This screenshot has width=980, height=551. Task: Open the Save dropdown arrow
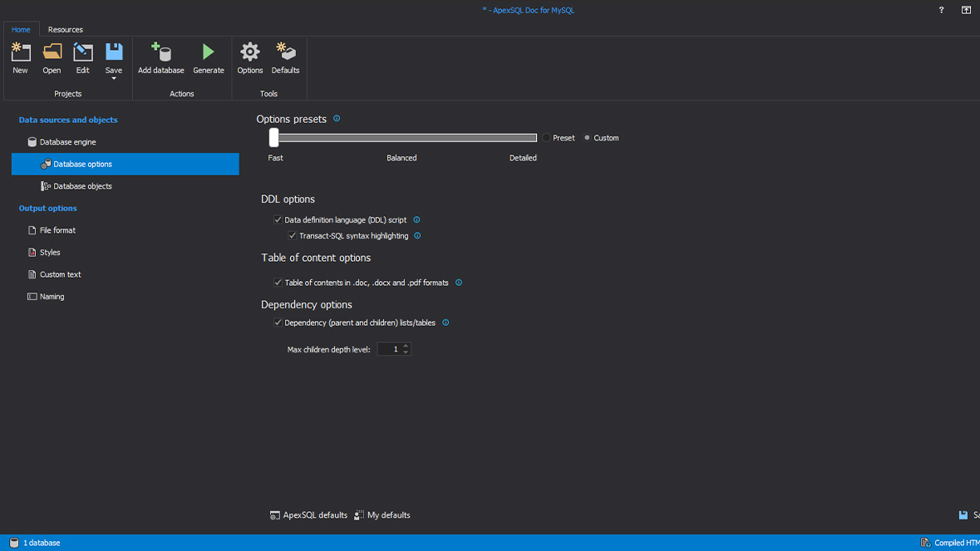114,79
